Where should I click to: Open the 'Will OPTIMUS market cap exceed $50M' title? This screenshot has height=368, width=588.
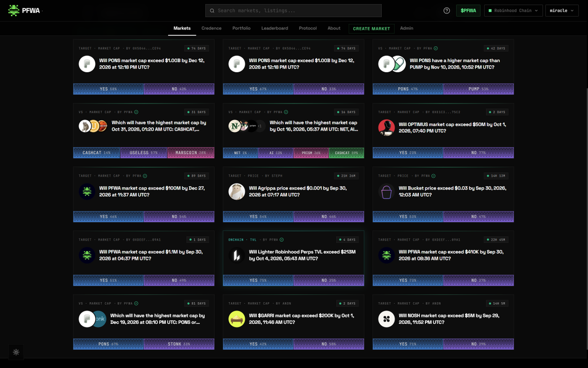(x=452, y=128)
